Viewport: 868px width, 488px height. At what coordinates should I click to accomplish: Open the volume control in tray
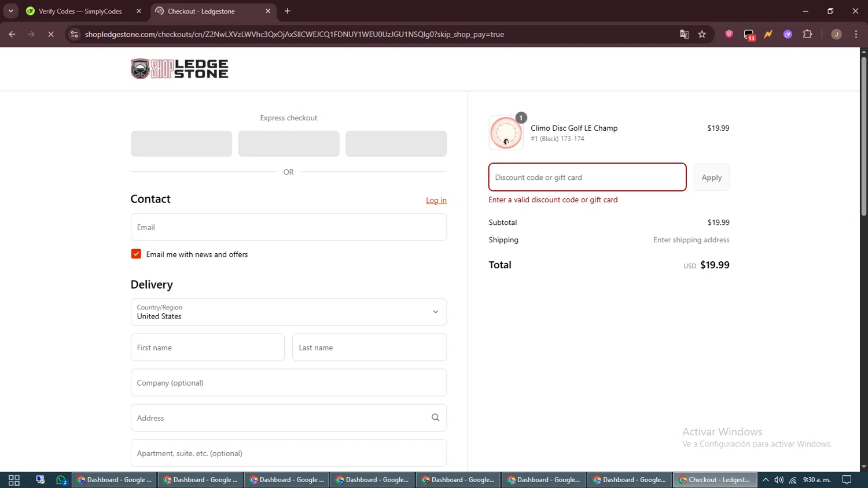point(779,480)
